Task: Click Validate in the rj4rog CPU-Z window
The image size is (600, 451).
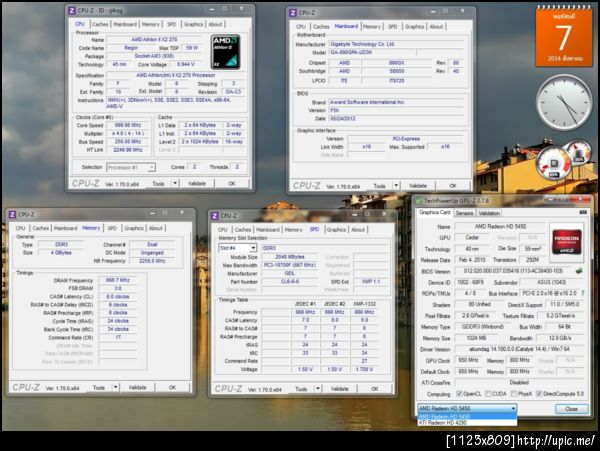Action: pyautogui.click(x=197, y=184)
